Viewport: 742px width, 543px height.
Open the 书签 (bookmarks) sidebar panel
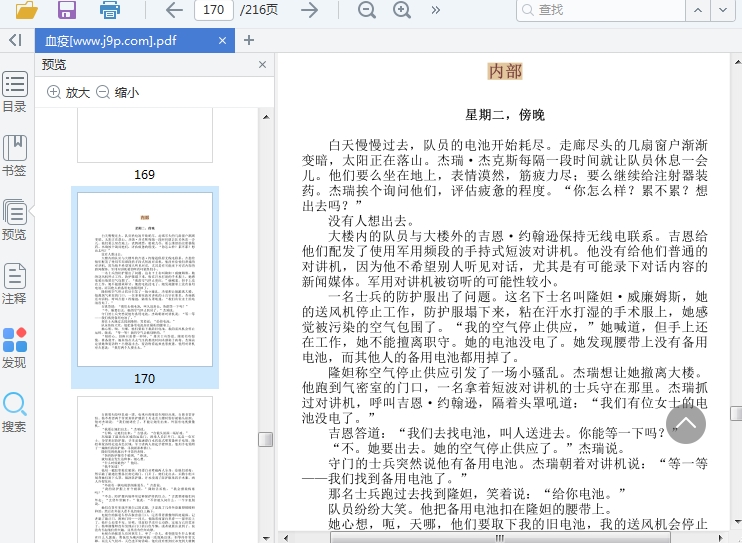click(x=14, y=156)
